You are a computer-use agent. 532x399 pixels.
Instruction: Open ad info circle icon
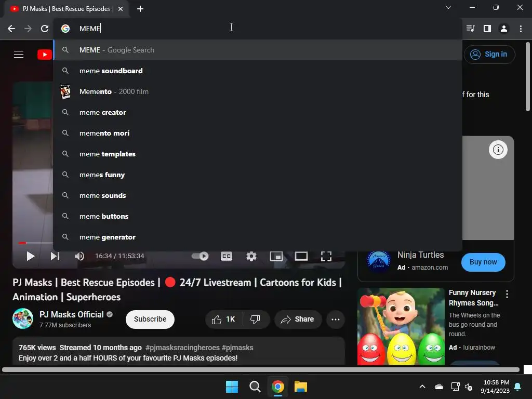[498, 150]
